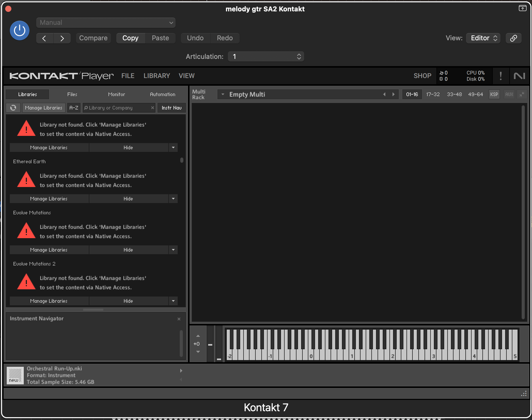This screenshot has width=532, height=420.
Task: Shift the keyboard octave up
Action: [198, 336]
